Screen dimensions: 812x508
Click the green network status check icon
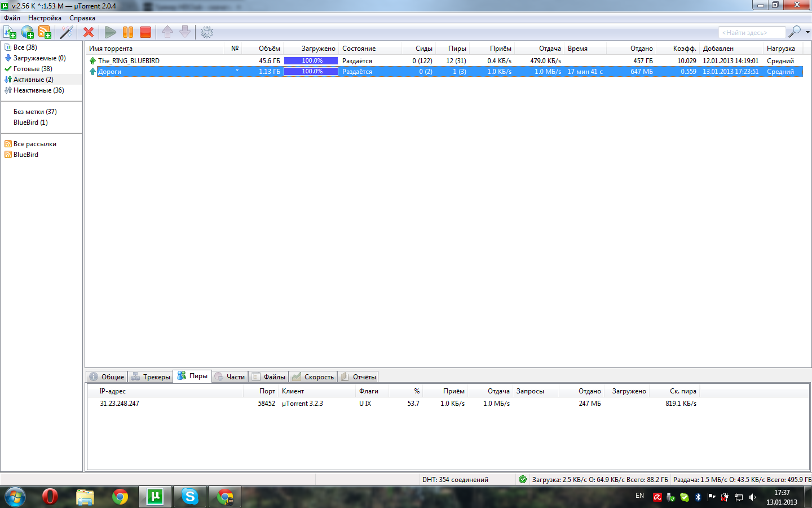coord(523,479)
